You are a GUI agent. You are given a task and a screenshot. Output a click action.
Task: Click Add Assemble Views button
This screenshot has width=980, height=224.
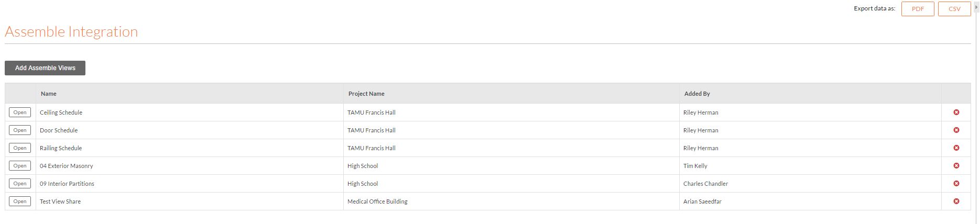pos(45,68)
